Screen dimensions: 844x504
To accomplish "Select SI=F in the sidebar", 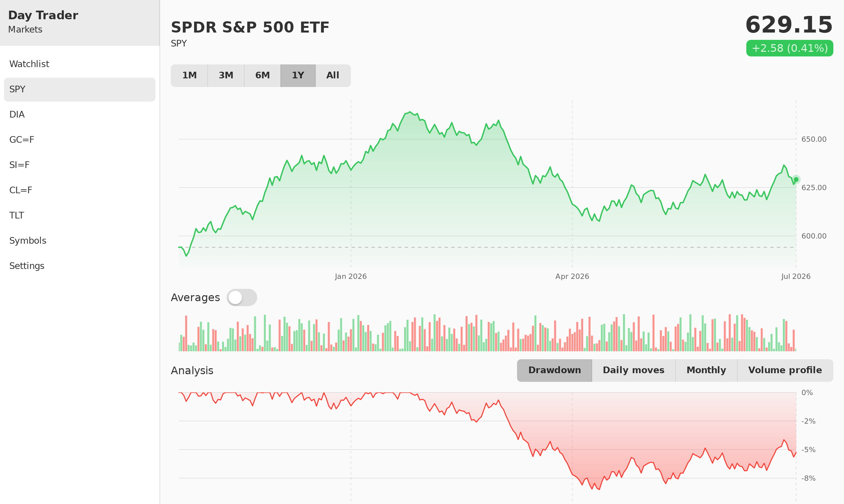I will 79,165.
